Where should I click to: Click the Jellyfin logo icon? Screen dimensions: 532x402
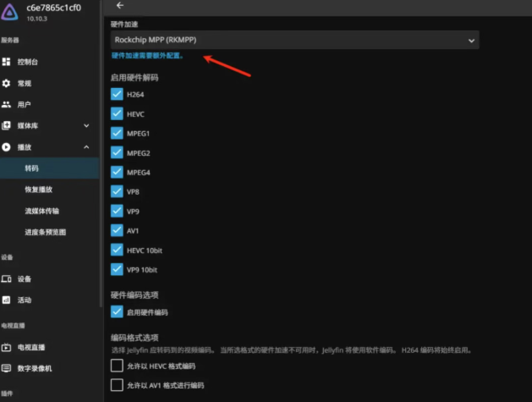click(9, 12)
